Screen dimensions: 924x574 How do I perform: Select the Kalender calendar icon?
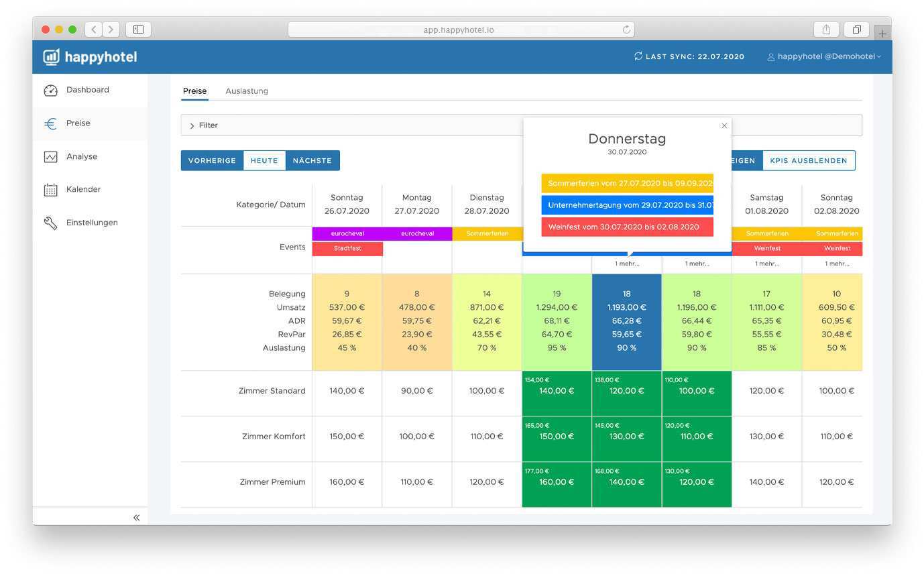(x=51, y=190)
